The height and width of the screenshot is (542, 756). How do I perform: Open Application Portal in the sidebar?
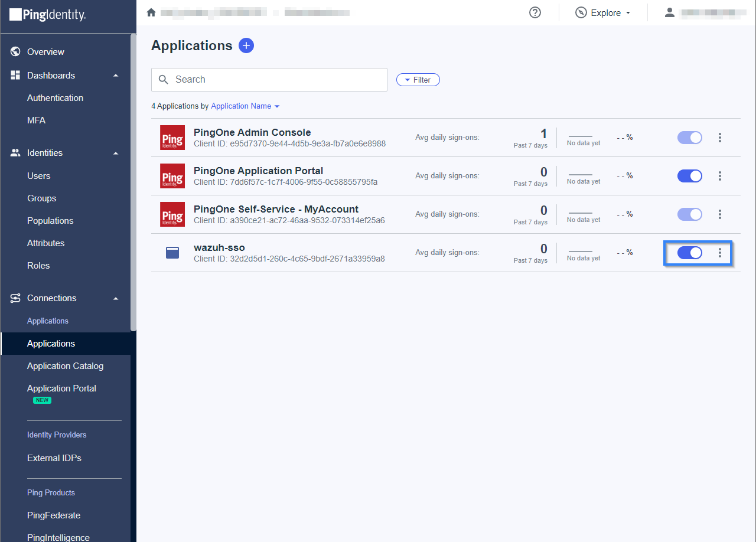tap(61, 388)
